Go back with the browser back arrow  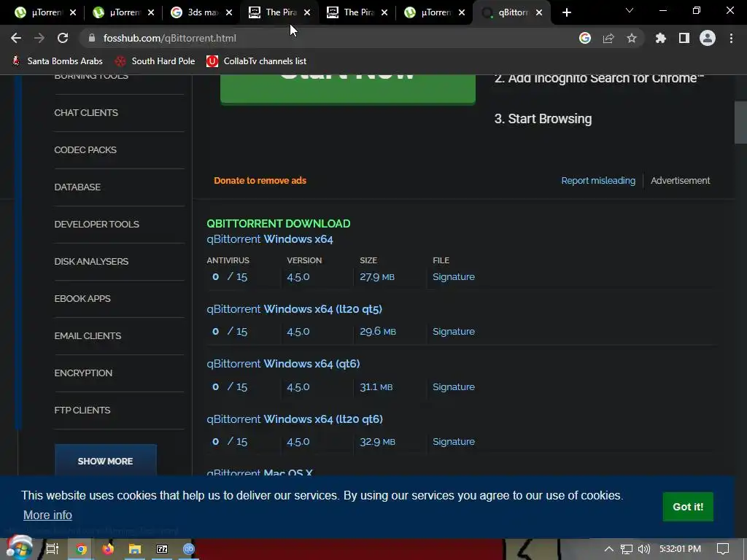click(16, 38)
